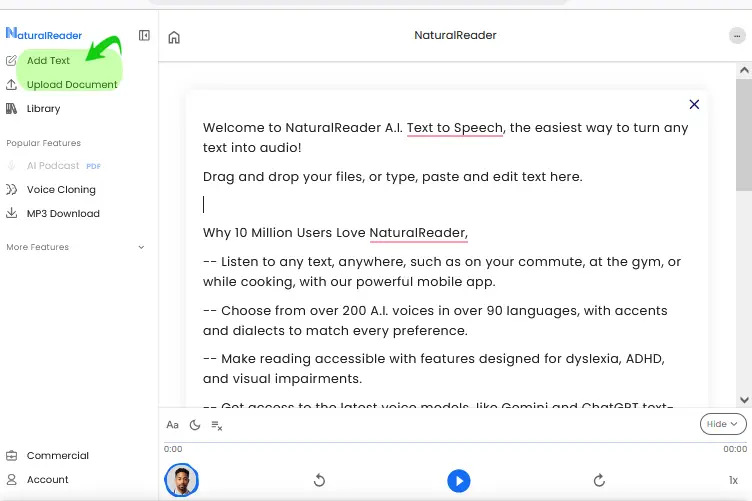This screenshot has width=752, height=501.
Task: Skip forward with the circular arrow
Action: click(599, 480)
